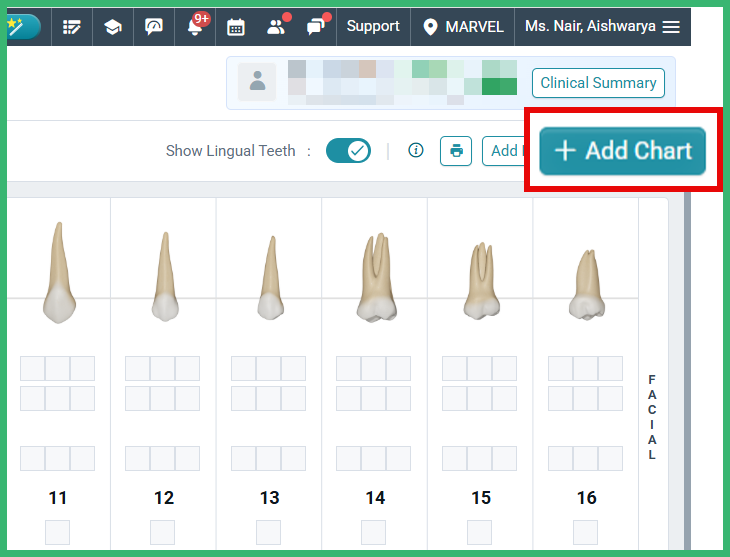Screen dimensions: 730x557
Task: Open the task checklist icon
Action: pyautogui.click(x=71, y=27)
